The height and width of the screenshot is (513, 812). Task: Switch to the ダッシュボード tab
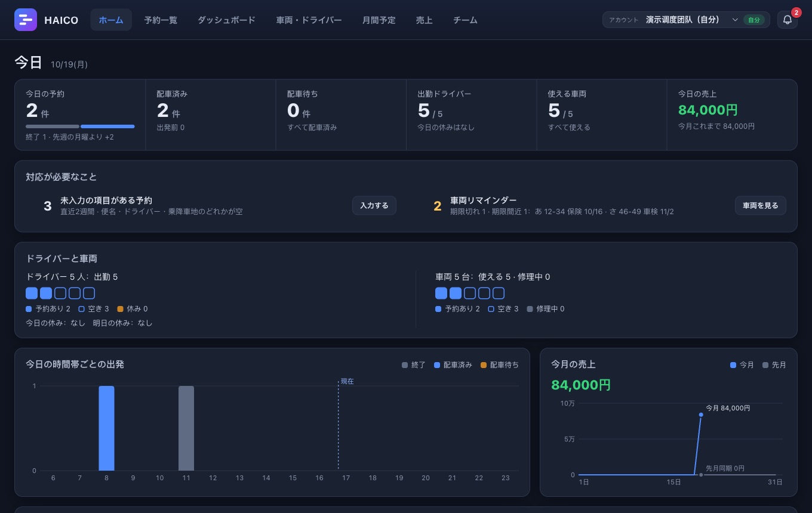click(x=226, y=20)
